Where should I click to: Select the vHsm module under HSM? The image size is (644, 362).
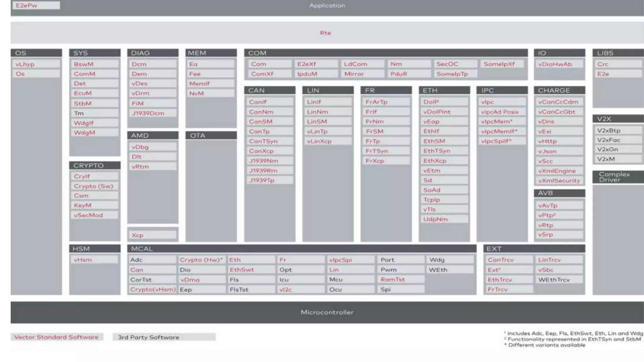[x=94, y=260]
